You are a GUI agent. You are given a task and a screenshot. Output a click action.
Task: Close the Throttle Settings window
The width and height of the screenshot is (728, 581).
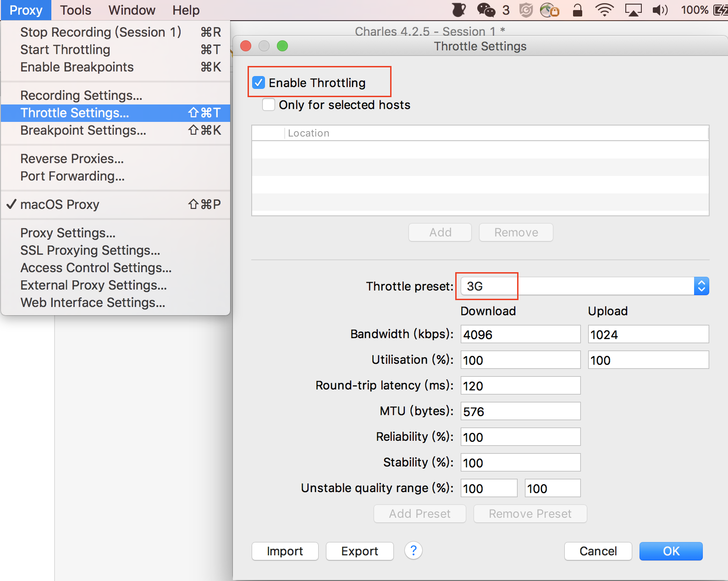(x=246, y=46)
